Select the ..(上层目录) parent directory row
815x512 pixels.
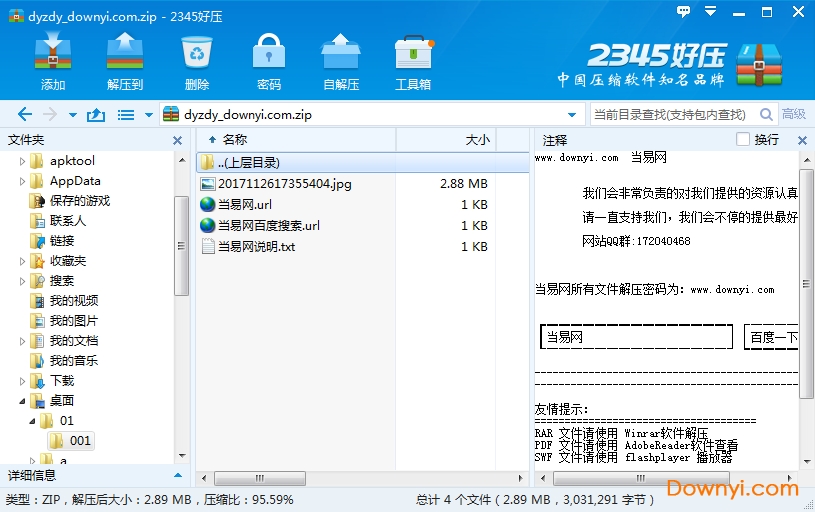[248, 162]
